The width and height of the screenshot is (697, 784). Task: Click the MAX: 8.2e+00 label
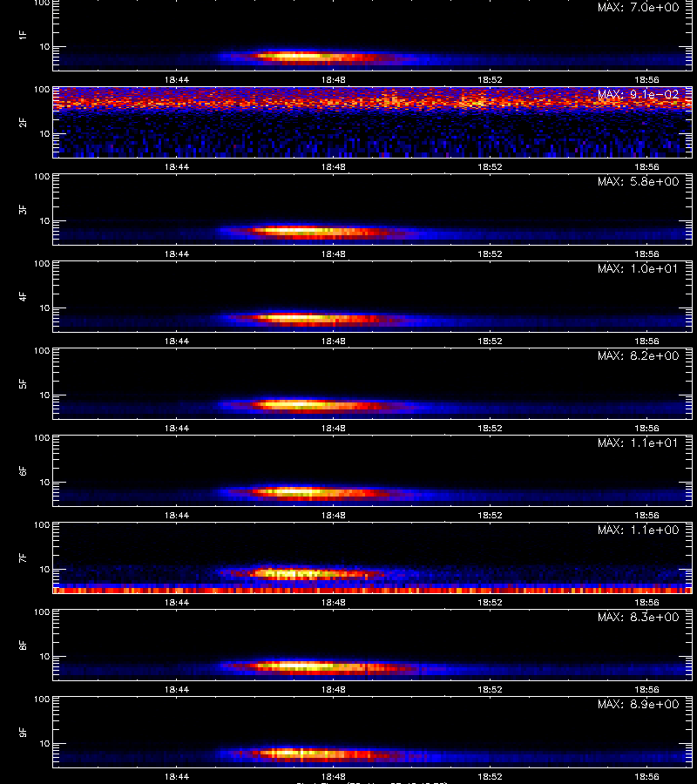[638, 355]
